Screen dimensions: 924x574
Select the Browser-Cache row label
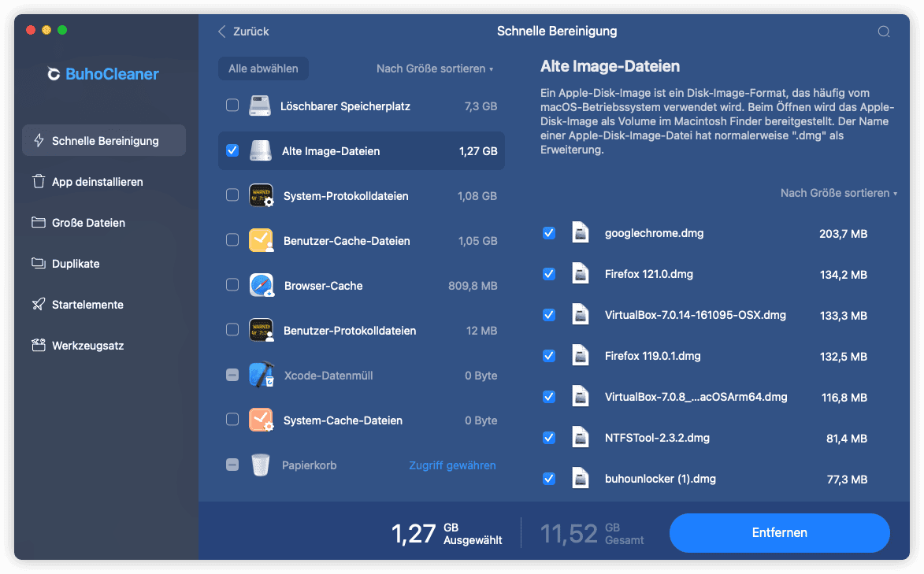pyautogui.click(x=324, y=286)
